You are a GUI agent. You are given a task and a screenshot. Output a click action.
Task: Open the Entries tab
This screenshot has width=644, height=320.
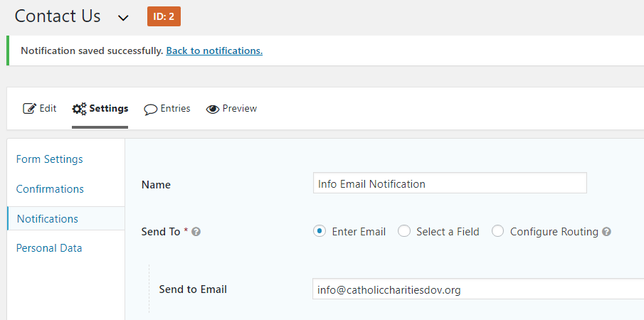[x=175, y=109]
